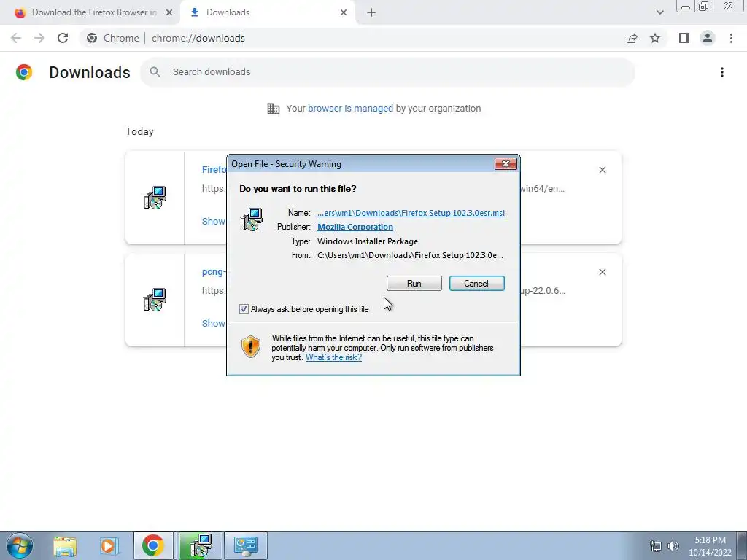Open the Control Panel taskbar icon
This screenshot has width=747, height=560.
(x=246, y=545)
